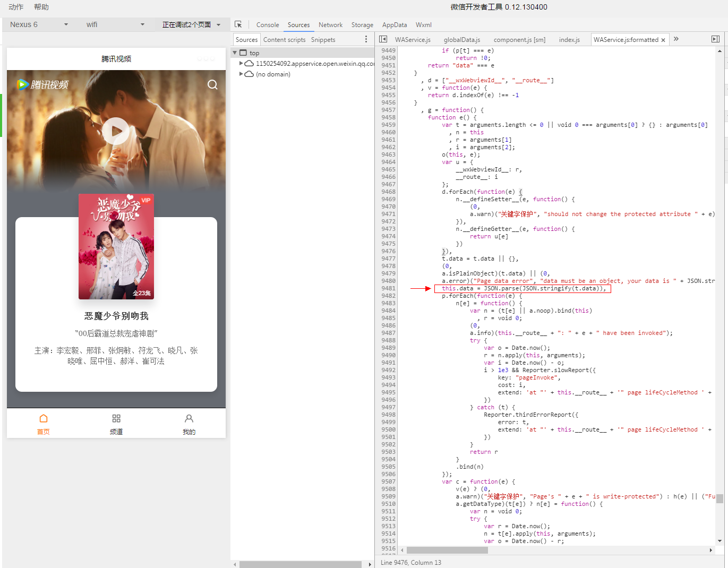
Task: Switch to the AppData tab
Action: pos(395,25)
